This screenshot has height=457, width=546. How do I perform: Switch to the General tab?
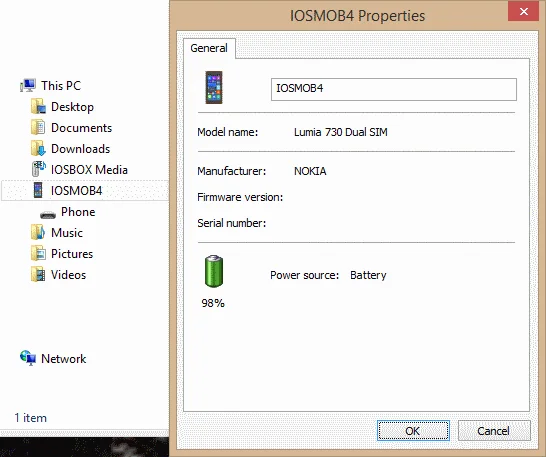point(209,48)
